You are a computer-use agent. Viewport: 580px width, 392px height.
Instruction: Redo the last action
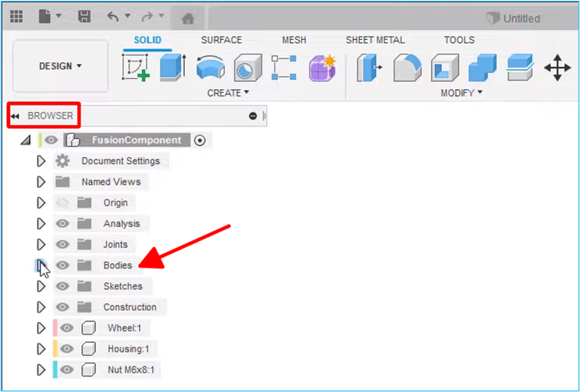pos(147,17)
